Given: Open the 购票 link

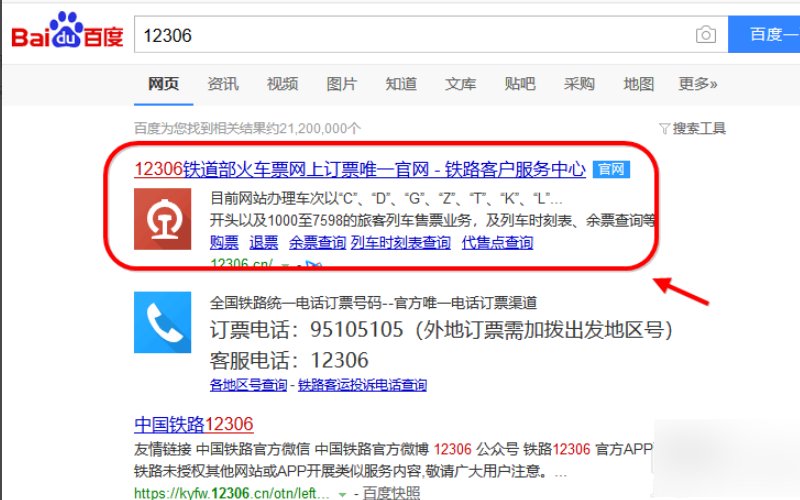Looking at the screenshot, I should 224,242.
